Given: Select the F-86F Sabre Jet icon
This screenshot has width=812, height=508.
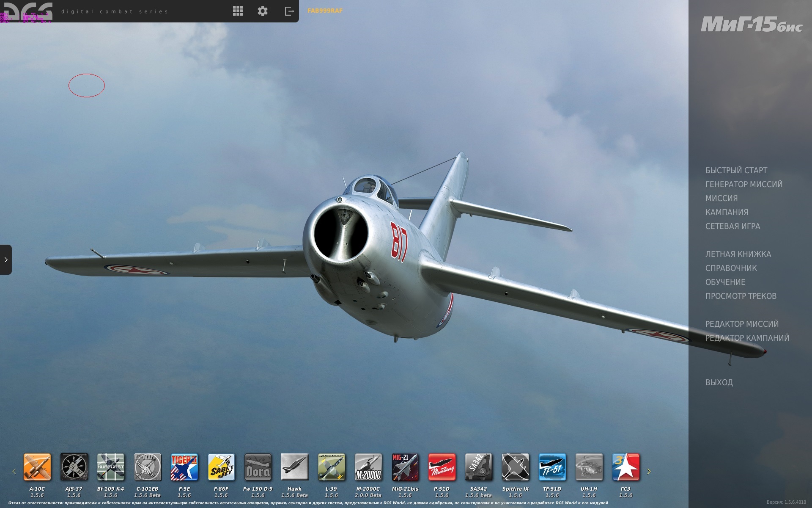Looking at the screenshot, I should [x=221, y=467].
